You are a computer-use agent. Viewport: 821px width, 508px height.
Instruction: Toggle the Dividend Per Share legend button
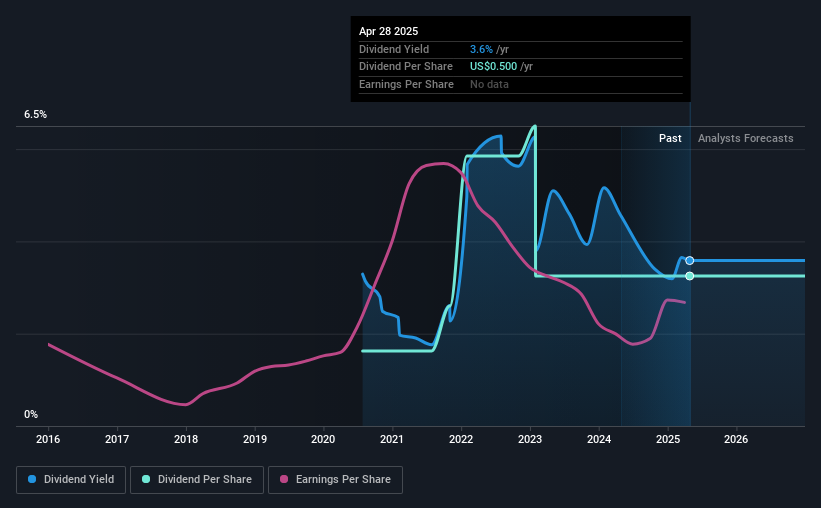(197, 480)
